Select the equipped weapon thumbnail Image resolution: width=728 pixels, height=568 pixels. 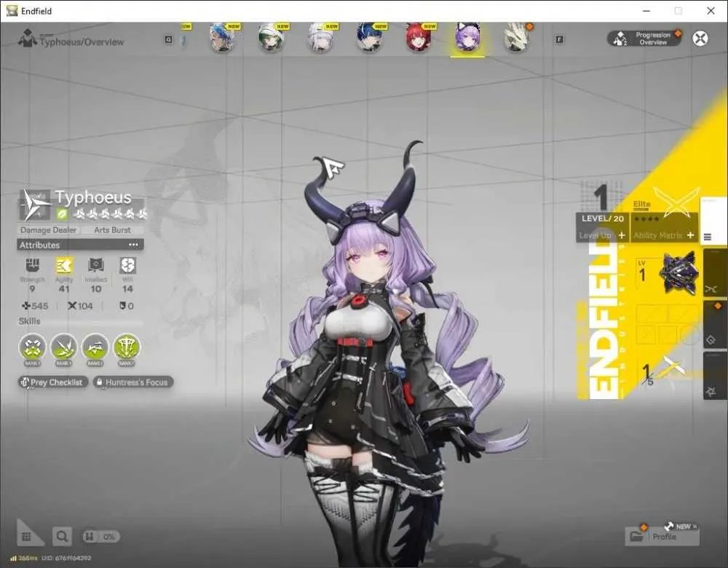[678, 272]
